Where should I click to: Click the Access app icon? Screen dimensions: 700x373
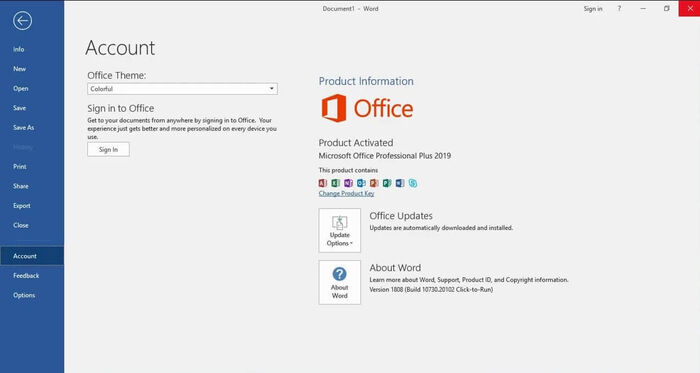point(323,183)
